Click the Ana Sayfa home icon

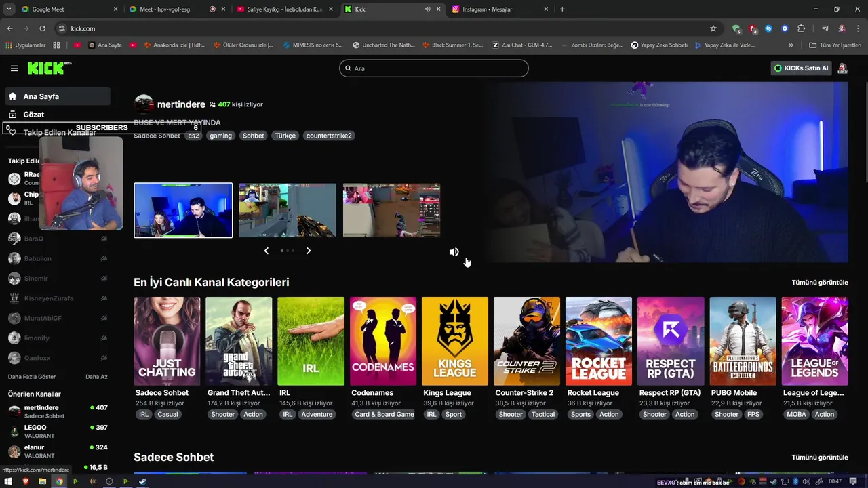[x=13, y=96]
